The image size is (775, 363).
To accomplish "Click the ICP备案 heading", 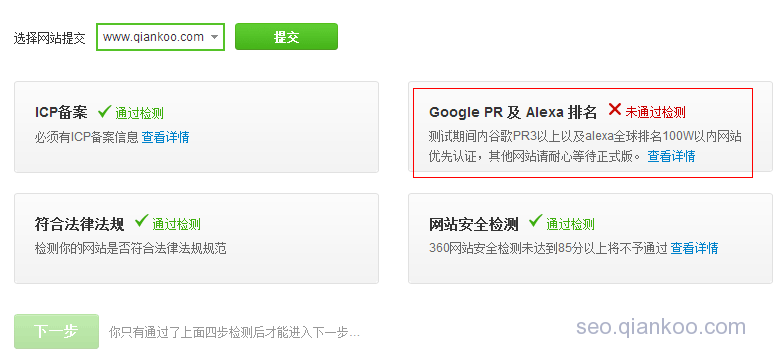I will click(x=61, y=112).
